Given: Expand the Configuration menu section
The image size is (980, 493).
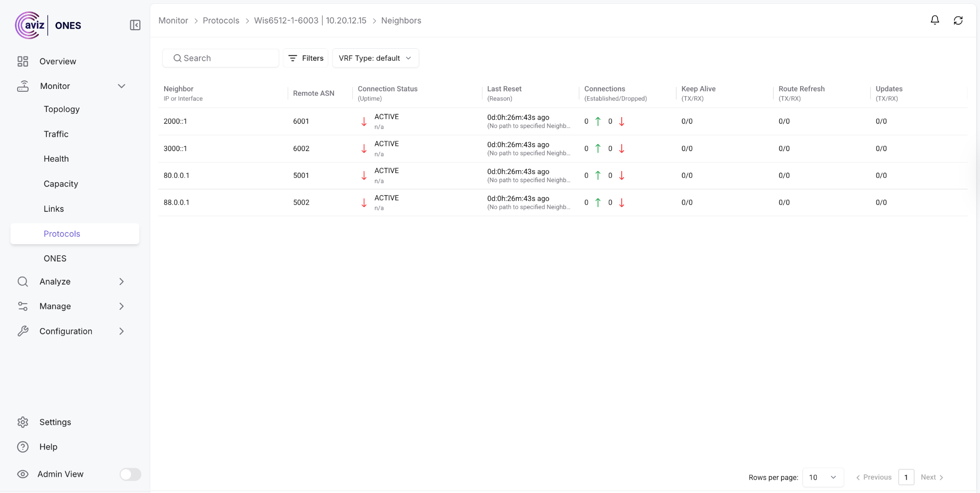Looking at the screenshot, I should [121, 331].
